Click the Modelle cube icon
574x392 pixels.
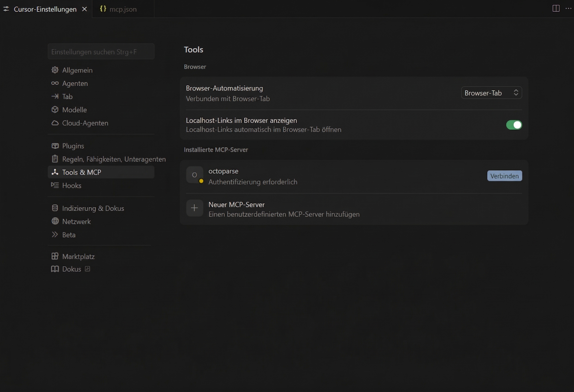click(55, 110)
